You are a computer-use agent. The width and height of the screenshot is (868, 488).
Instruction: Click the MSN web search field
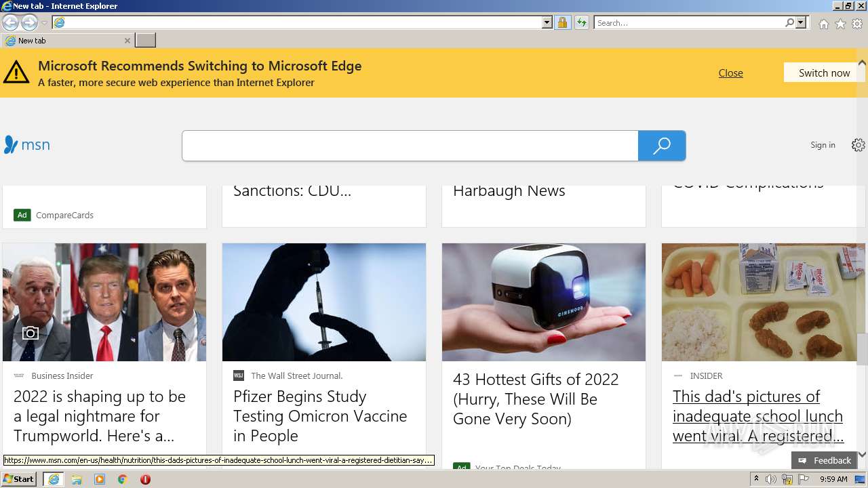(x=410, y=146)
